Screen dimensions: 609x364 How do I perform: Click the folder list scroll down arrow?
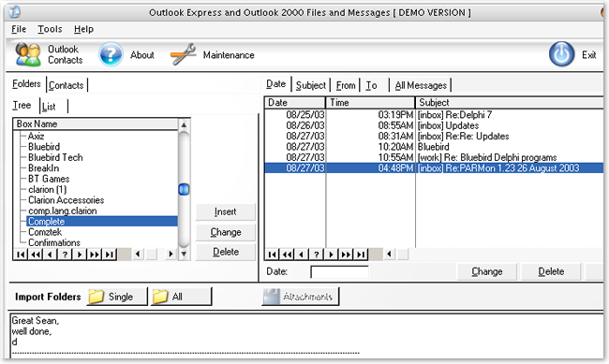coord(184,255)
